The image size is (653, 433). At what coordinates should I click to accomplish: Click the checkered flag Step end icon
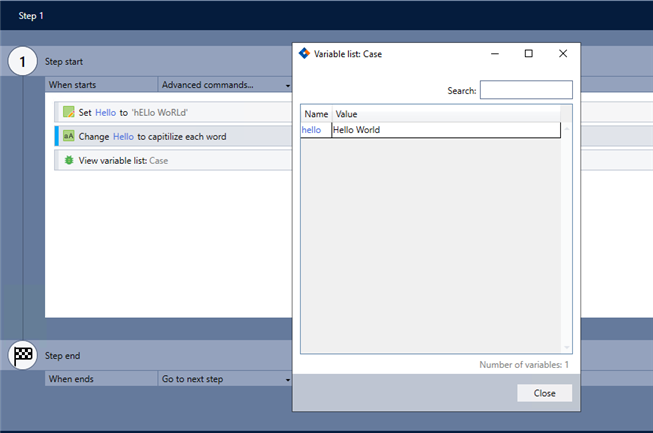tap(23, 355)
